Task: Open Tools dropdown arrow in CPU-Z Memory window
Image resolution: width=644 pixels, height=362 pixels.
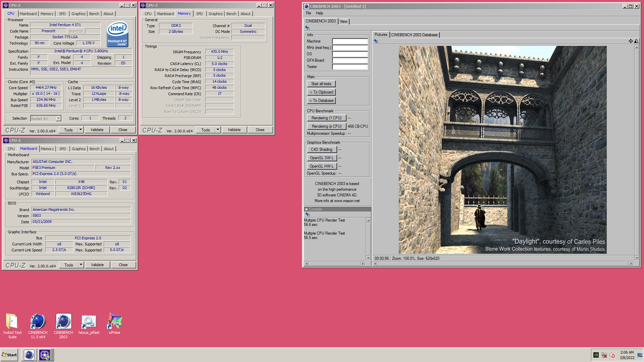Action: (x=218, y=130)
